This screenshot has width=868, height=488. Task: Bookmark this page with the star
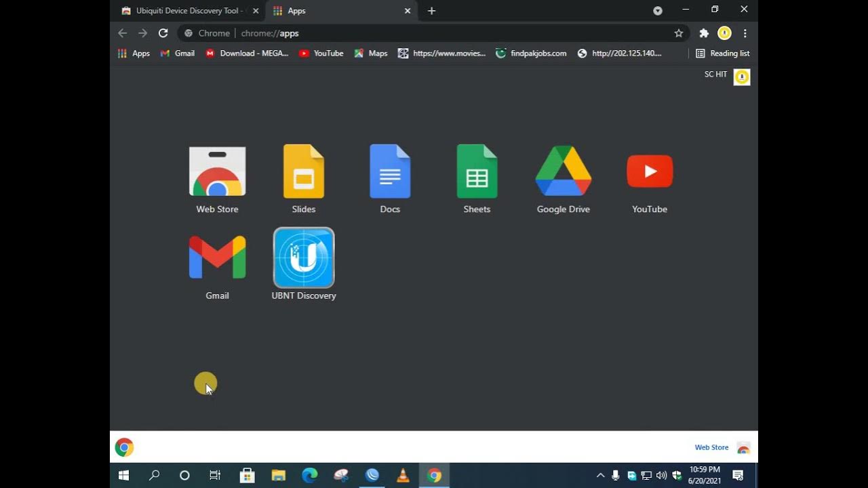coord(679,33)
